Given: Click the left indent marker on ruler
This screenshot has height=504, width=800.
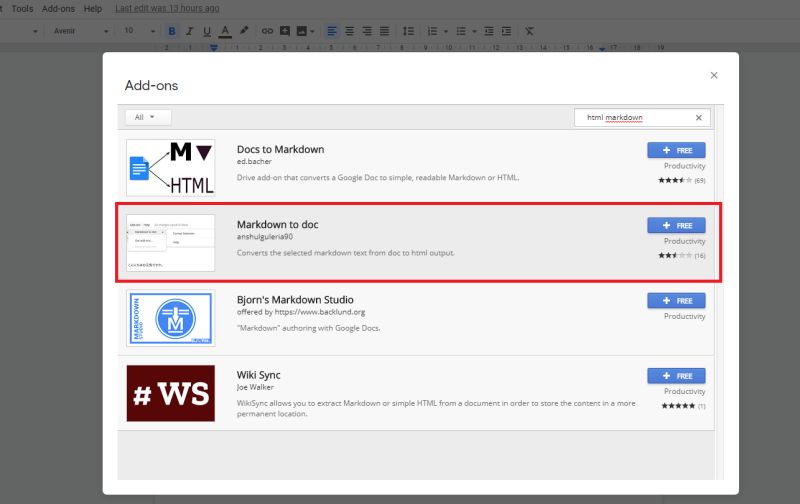Looking at the screenshot, I should tap(214, 48).
